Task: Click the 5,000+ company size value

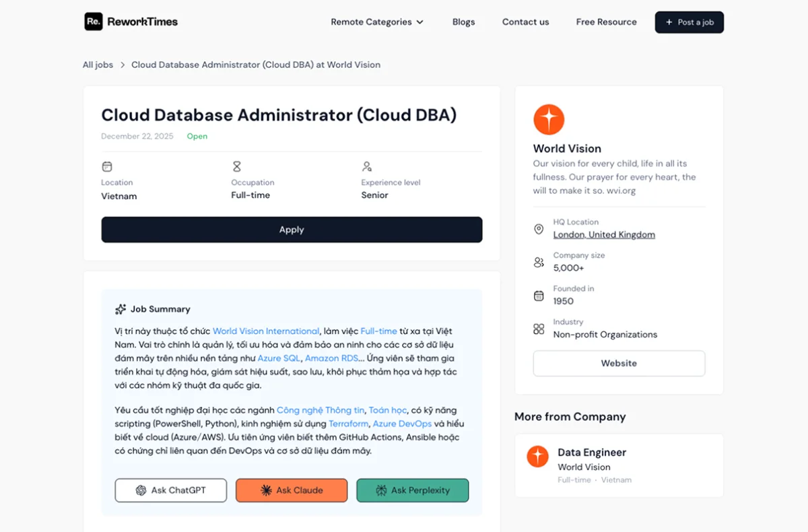Action: coord(569,268)
